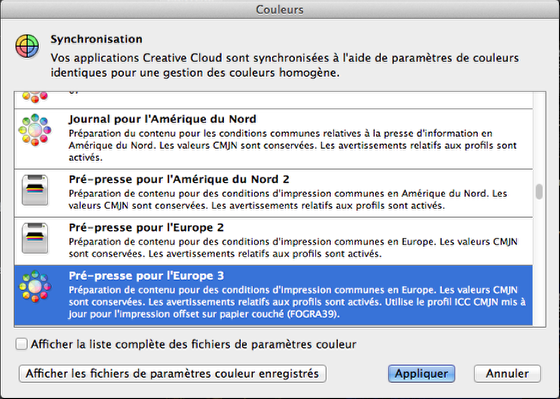Click the Pré-presse pour l'Europe 3 color icon
Image resolution: width=560 pixels, height=399 pixels.
[35, 286]
